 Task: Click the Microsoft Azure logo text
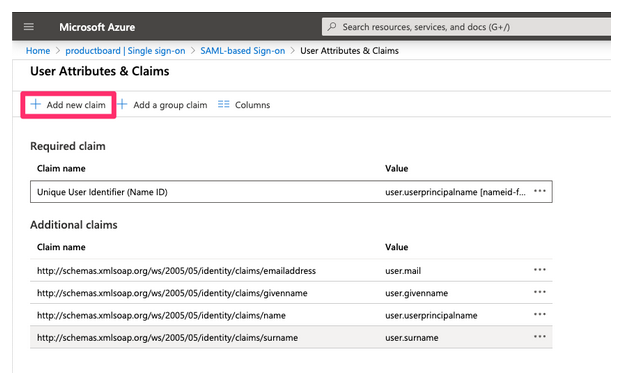pos(97,27)
